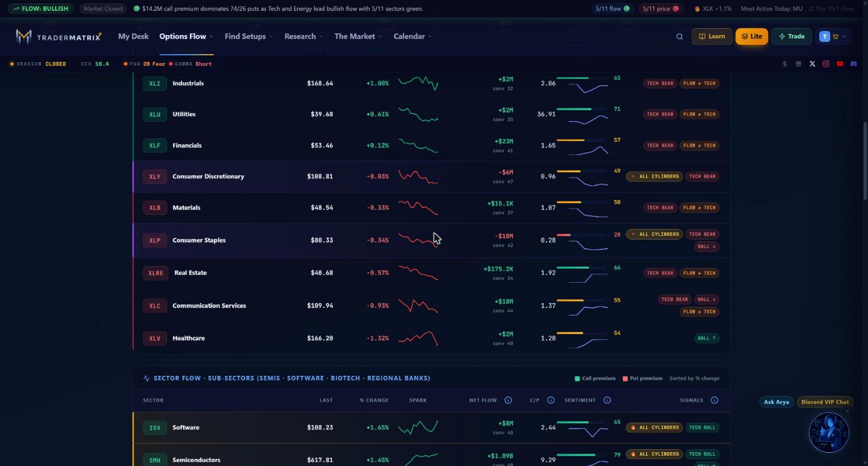This screenshot has height=466, width=868.
Task: Open Discord VIP Chat
Action: 825,402
